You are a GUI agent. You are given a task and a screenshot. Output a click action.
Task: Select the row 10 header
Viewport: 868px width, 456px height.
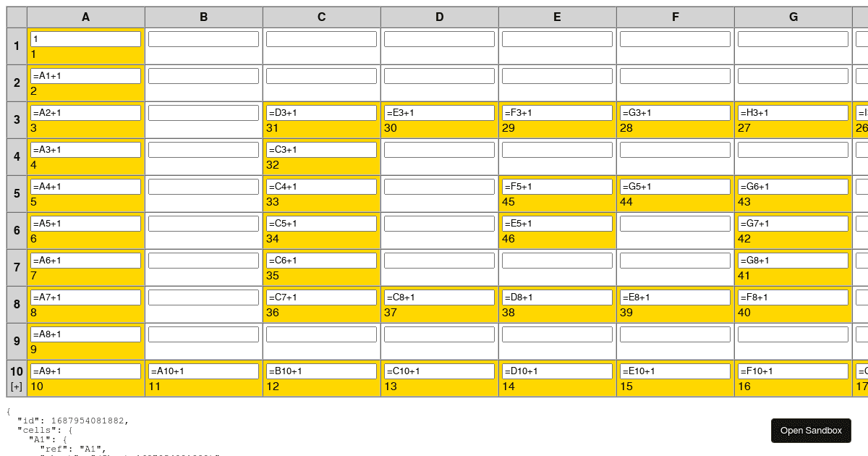pos(16,371)
